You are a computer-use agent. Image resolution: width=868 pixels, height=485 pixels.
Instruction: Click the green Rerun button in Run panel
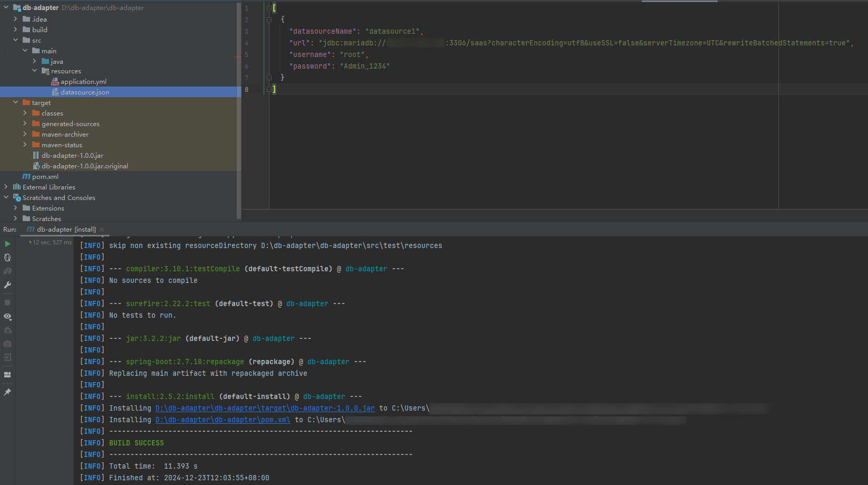7,244
